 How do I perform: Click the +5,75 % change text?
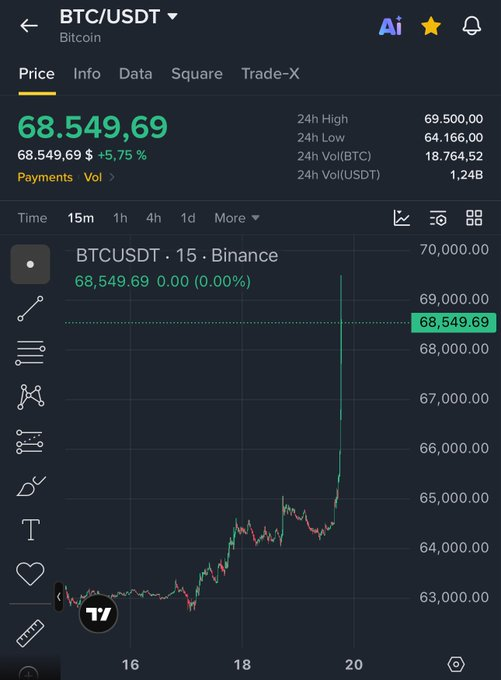point(122,155)
